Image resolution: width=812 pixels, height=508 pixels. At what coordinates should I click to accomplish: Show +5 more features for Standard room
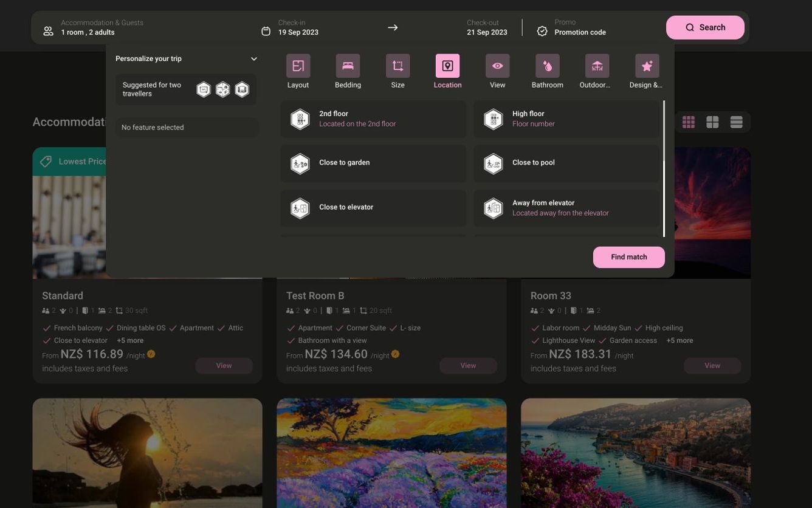[x=130, y=341]
